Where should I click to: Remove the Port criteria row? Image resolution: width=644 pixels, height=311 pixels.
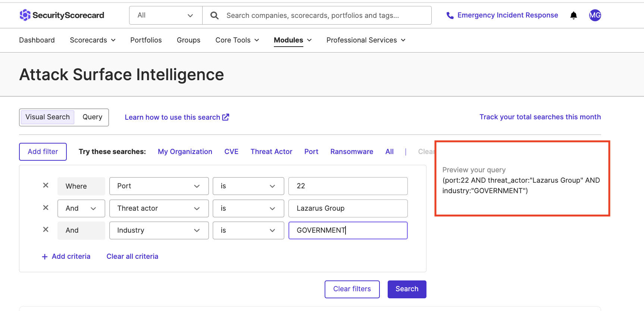click(46, 185)
